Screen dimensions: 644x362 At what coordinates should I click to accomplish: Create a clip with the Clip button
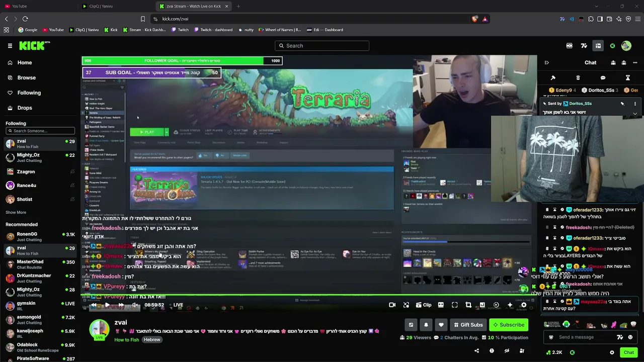pyautogui.click(x=423, y=305)
